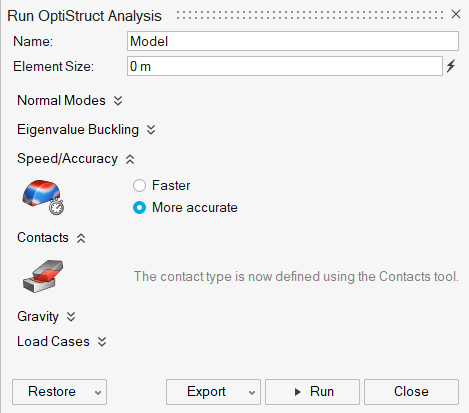Click the Speed/Accuracy stopwatch model icon
Image resolution: width=469 pixels, height=413 pixels.
[43, 197]
